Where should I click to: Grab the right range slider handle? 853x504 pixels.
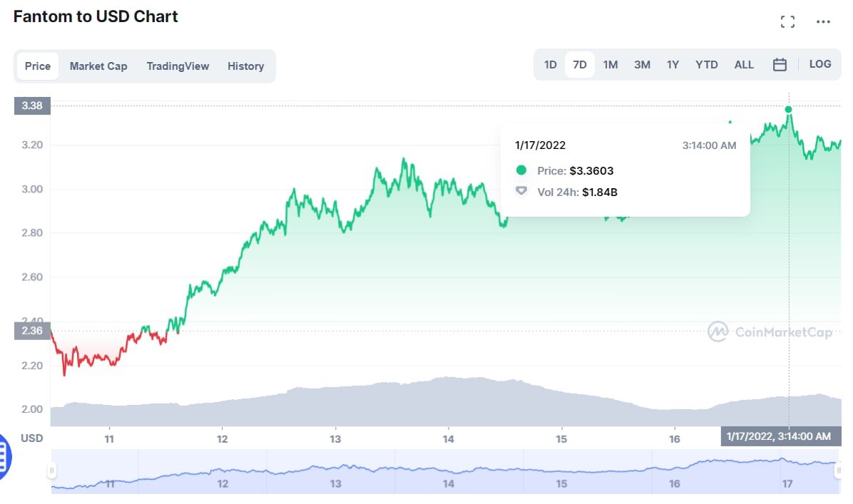838,470
